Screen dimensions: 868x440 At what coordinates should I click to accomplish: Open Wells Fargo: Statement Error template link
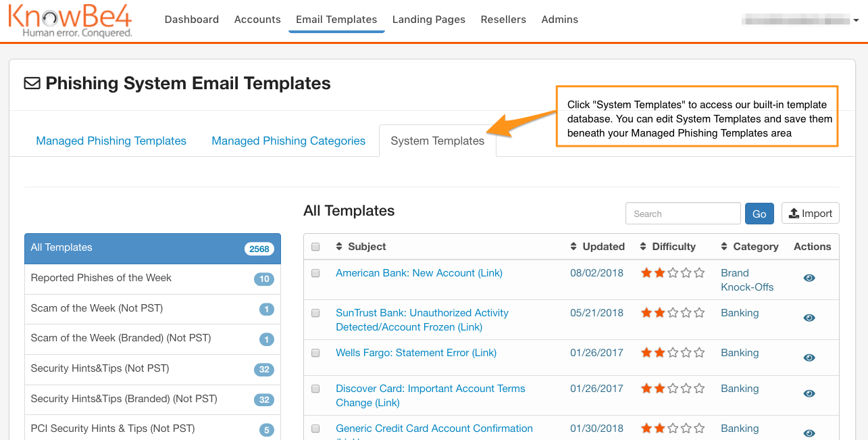point(416,353)
